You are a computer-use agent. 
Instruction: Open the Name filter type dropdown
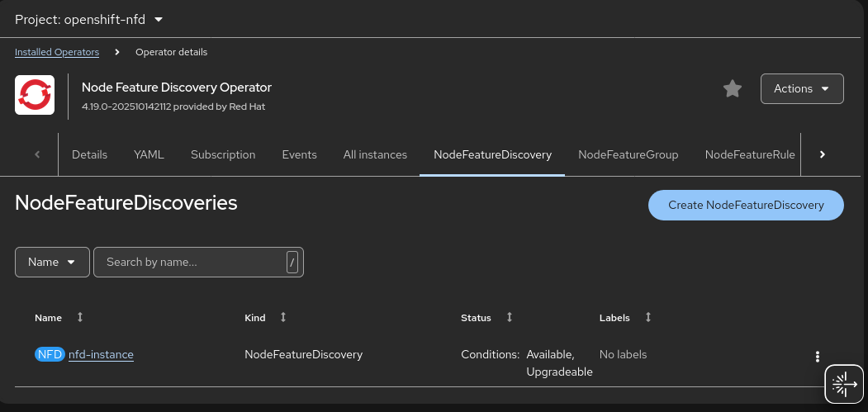[52, 262]
